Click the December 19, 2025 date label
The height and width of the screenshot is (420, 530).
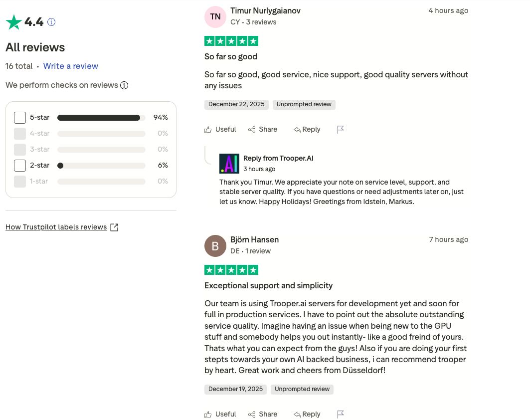click(235, 389)
